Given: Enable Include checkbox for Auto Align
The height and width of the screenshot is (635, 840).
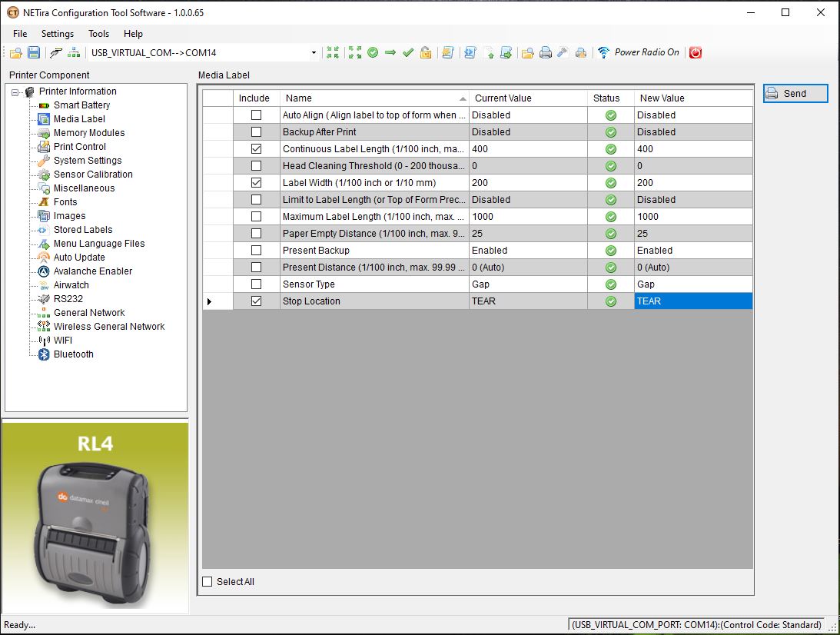Looking at the screenshot, I should point(256,115).
